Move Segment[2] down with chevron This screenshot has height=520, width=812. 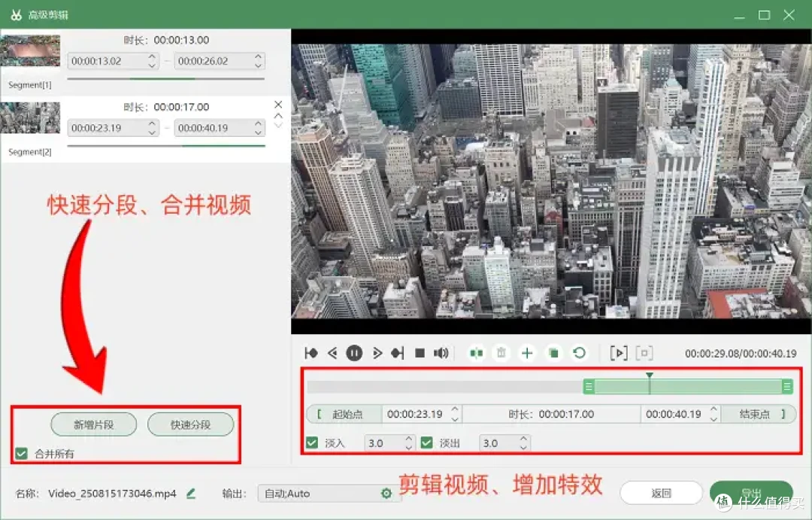point(278,125)
